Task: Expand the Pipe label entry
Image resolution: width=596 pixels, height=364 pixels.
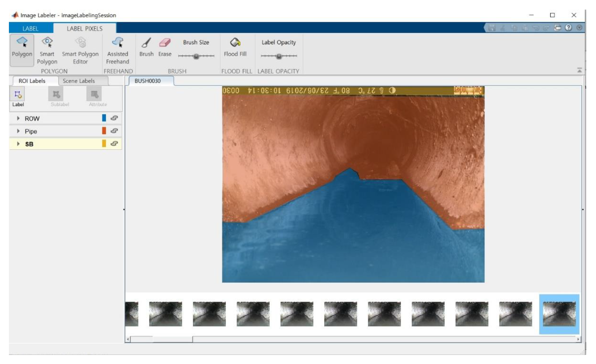Action: tap(18, 131)
